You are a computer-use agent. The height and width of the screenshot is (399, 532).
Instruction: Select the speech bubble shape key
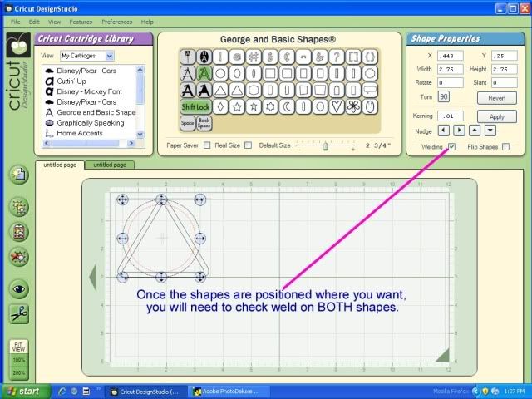point(370,91)
